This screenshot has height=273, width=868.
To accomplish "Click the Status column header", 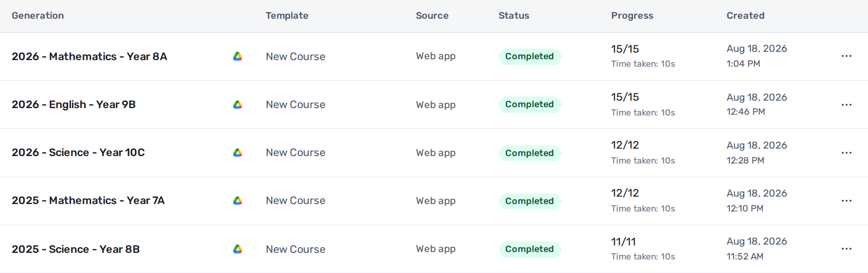I will (x=514, y=16).
